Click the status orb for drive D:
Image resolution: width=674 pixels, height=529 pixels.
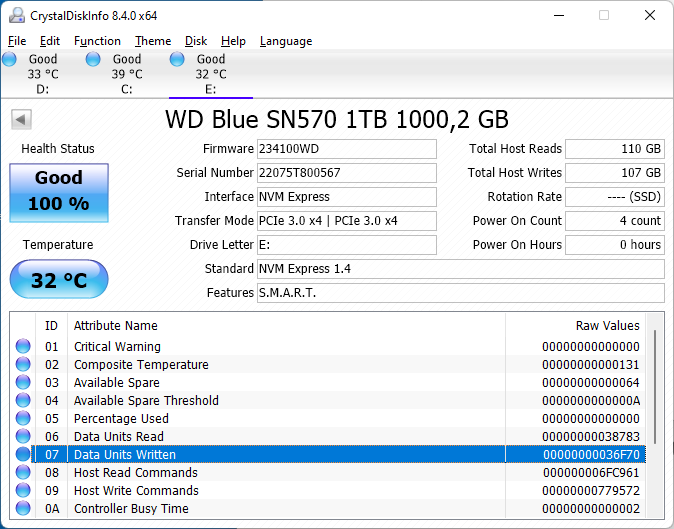point(9,60)
